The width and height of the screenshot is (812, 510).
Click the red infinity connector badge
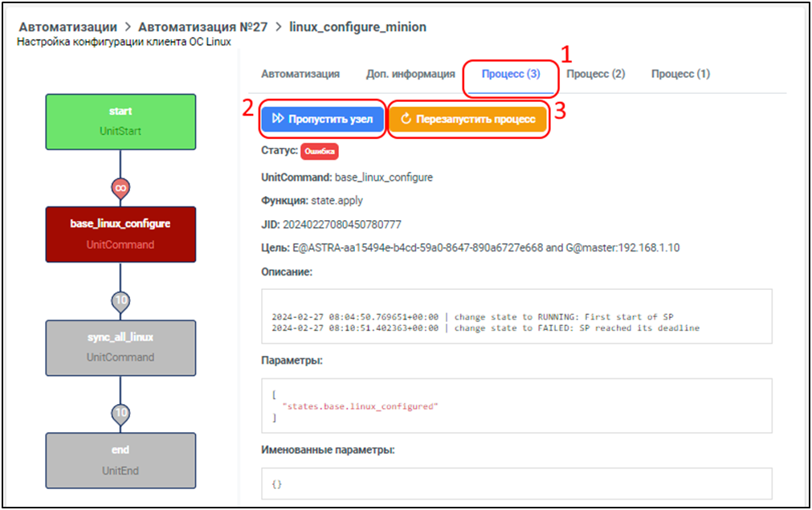[120, 187]
